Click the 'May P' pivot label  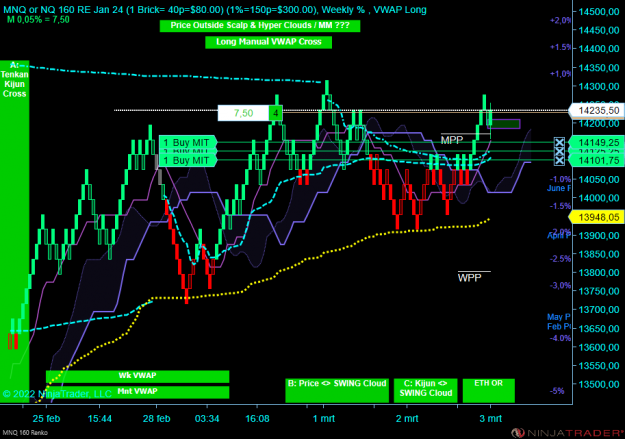tap(559, 317)
